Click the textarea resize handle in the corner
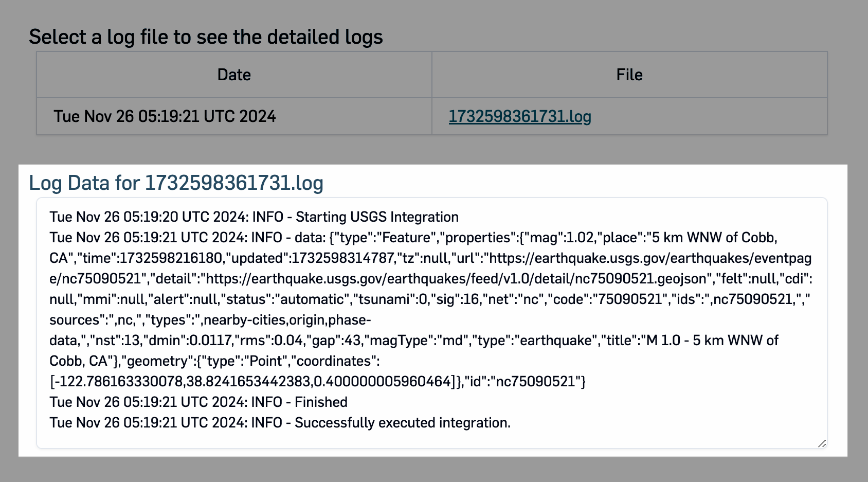The height and width of the screenshot is (482, 868). [x=822, y=443]
